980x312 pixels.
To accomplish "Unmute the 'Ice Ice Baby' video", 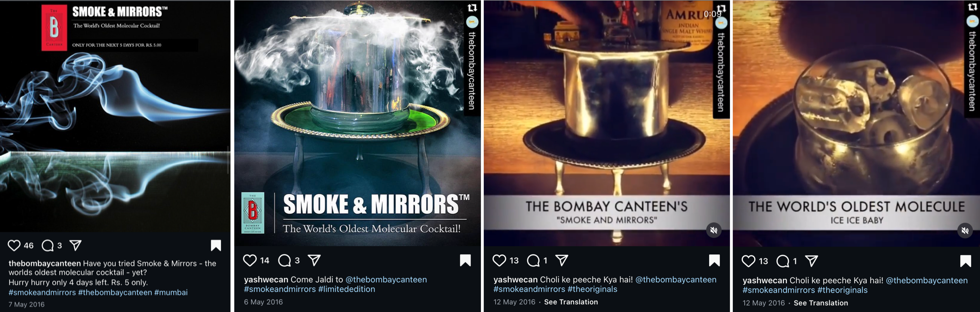I will (x=965, y=231).
